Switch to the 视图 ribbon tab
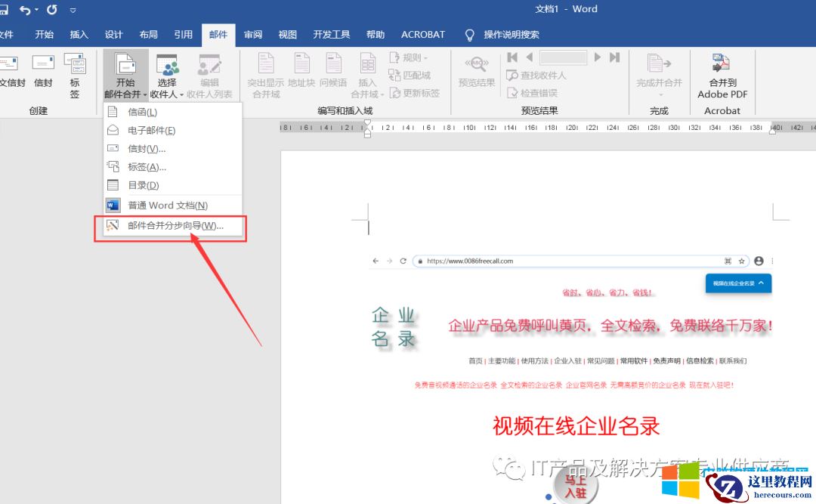This screenshot has width=816, height=504. pos(287,34)
